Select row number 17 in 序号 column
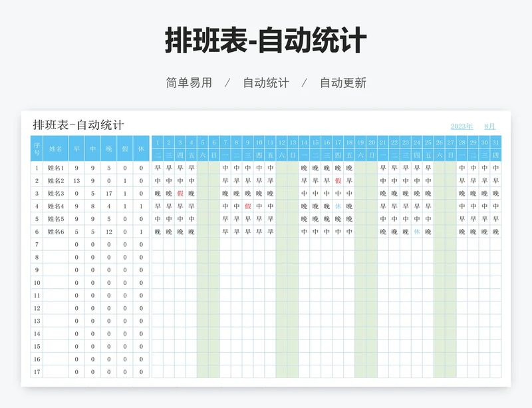 click(x=37, y=372)
